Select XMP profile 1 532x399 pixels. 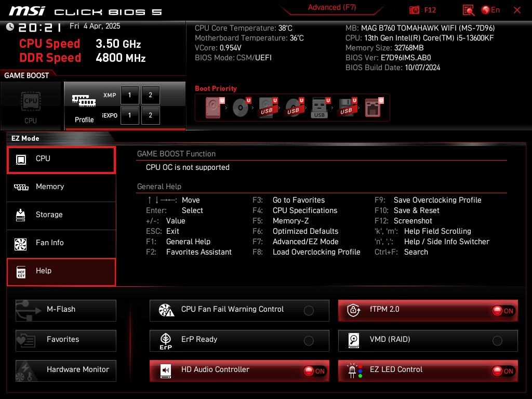[x=129, y=95]
